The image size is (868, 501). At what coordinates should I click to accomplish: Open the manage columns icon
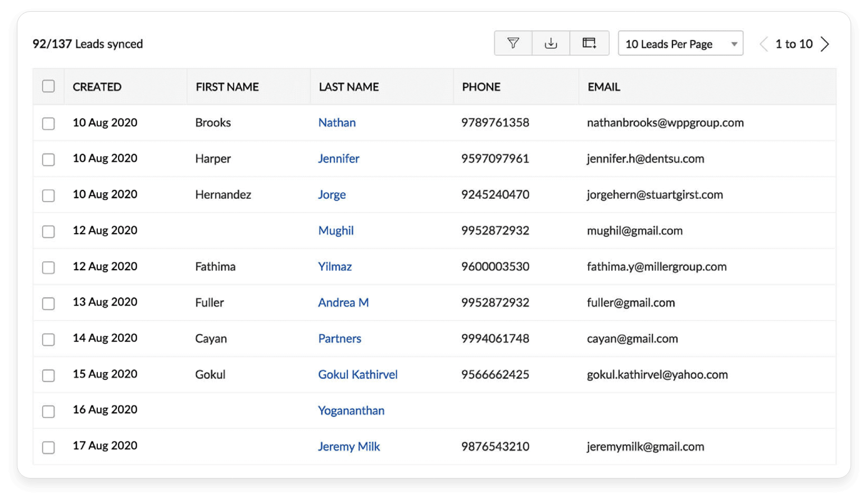click(x=589, y=43)
